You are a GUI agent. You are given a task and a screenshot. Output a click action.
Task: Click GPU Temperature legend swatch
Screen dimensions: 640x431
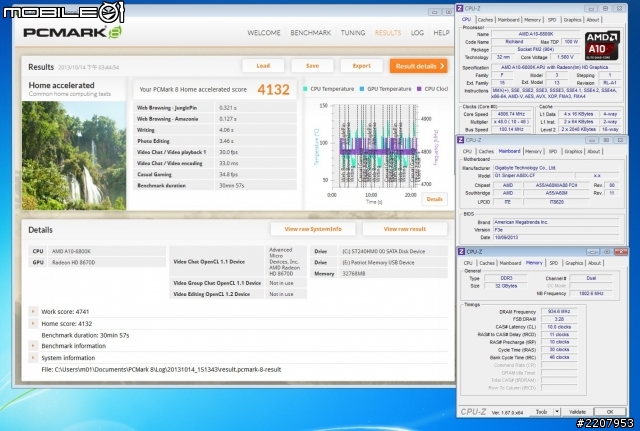362,89
